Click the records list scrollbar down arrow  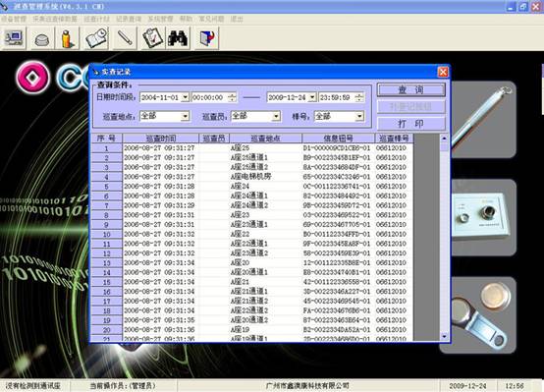point(444,336)
